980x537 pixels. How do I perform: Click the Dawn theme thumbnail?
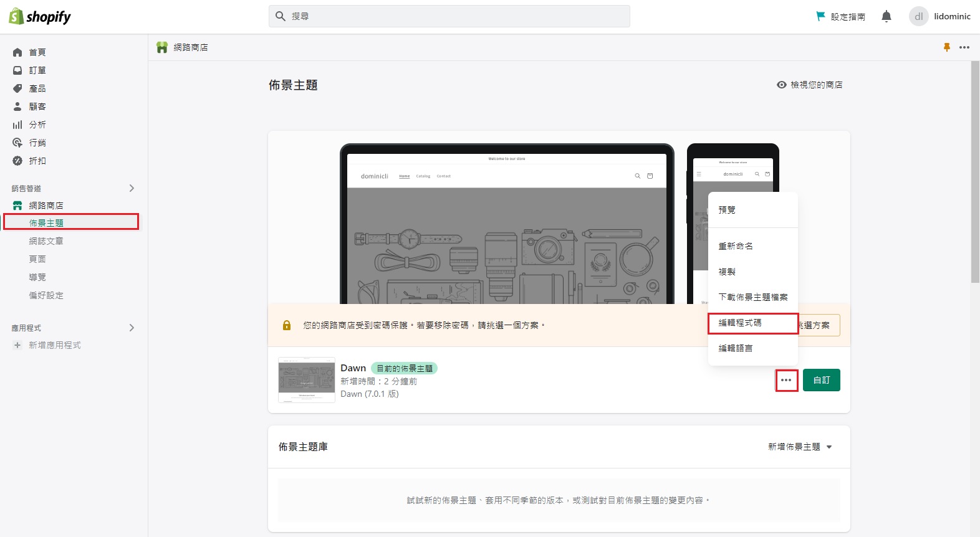(306, 380)
